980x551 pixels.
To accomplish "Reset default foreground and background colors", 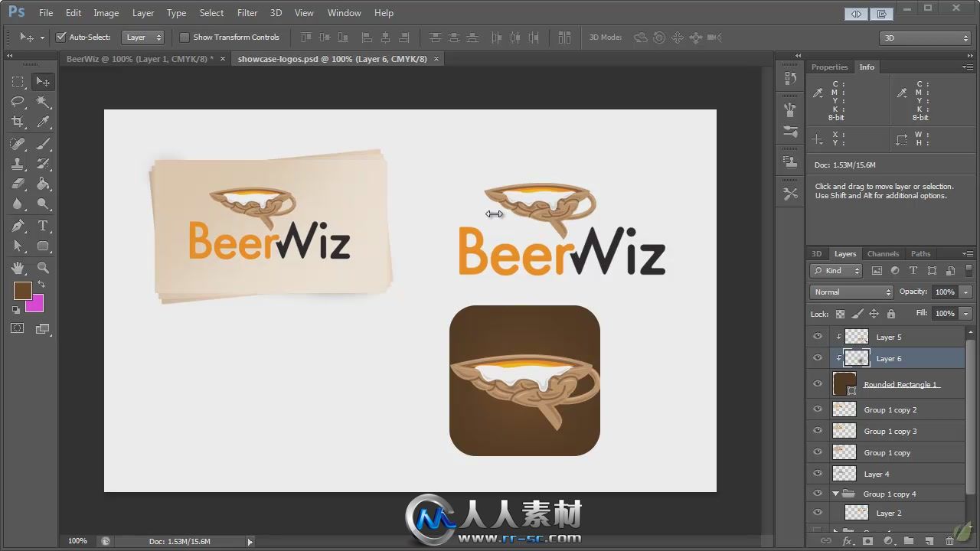I will (16, 309).
